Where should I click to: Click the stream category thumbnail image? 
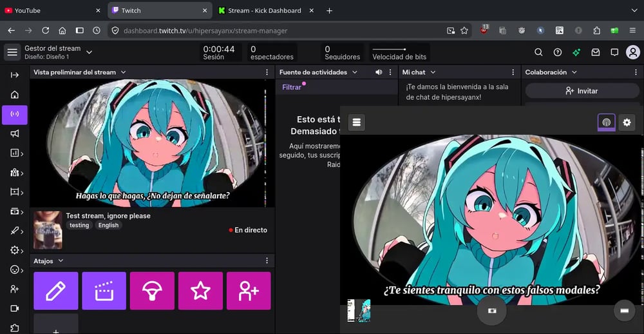(x=48, y=230)
